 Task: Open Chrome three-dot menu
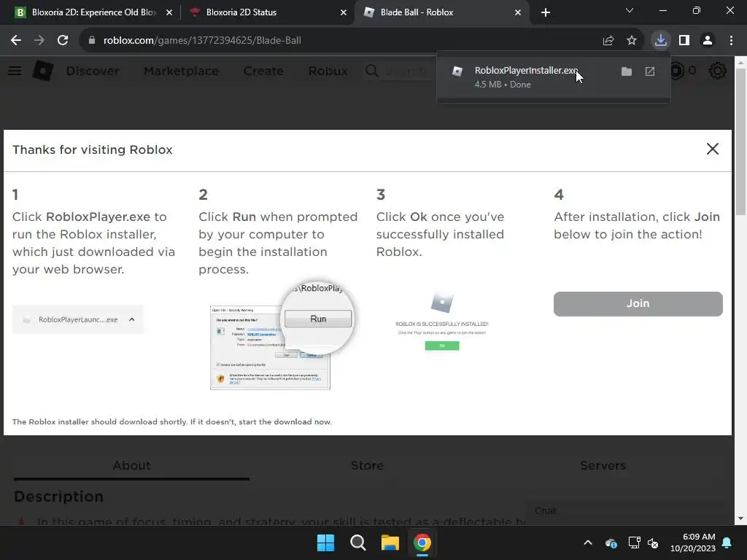(x=731, y=41)
